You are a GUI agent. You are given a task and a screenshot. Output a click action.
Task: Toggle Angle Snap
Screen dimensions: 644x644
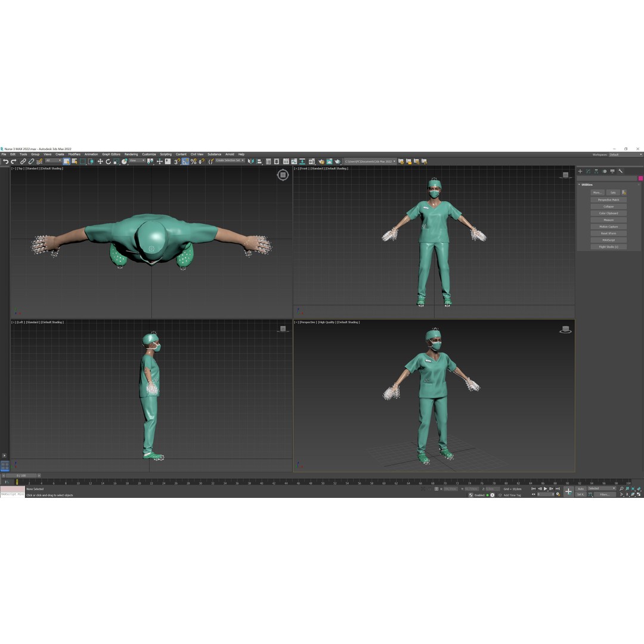click(x=185, y=162)
